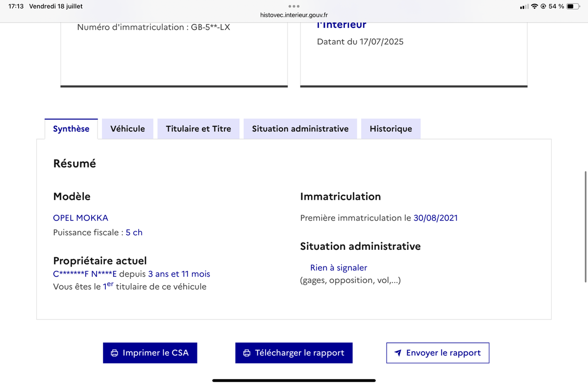The image size is (588, 386).
Task: Click the vertical scrollbar on the right edge
Action: (586, 226)
